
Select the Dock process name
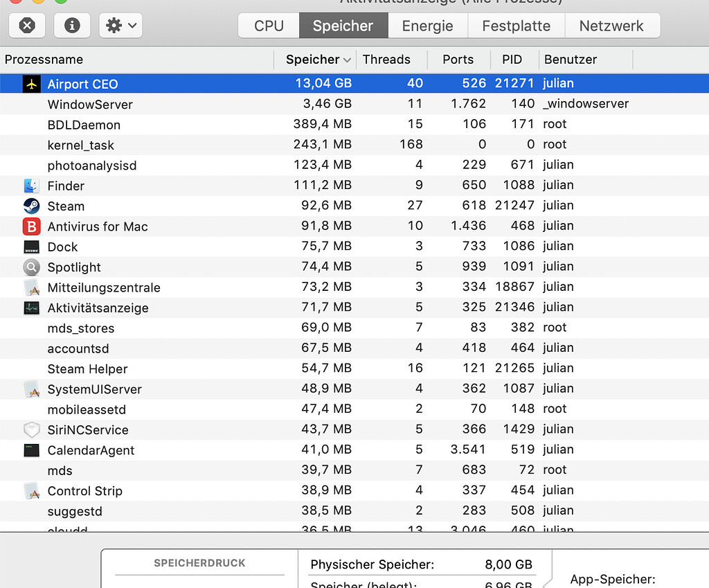[x=62, y=247]
